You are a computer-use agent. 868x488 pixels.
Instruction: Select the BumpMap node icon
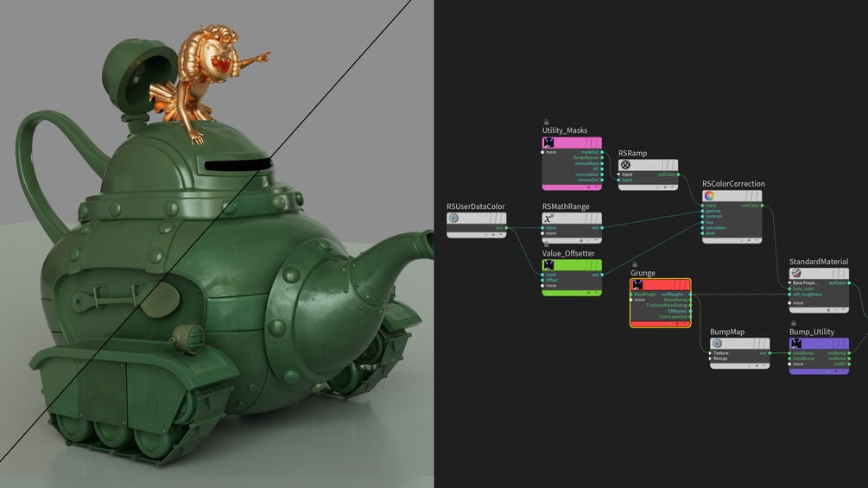[717, 343]
